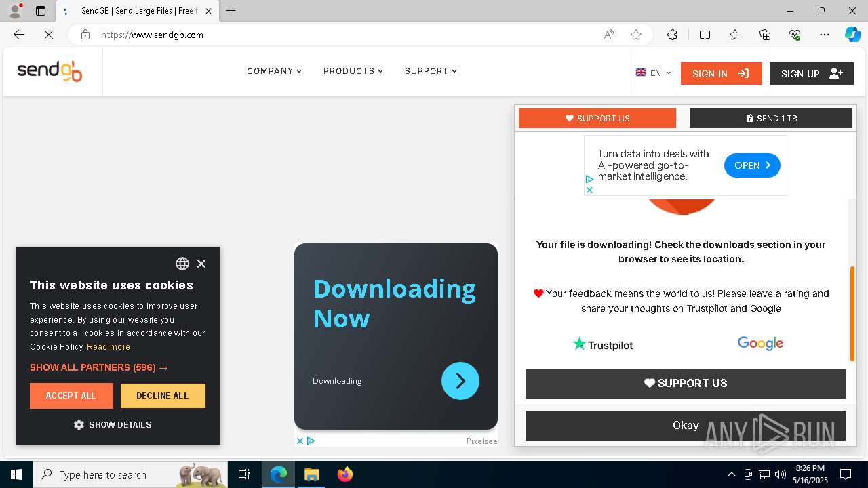Show all partners (596) link
Viewport: 868px width, 488px height.
pyautogui.click(x=99, y=367)
